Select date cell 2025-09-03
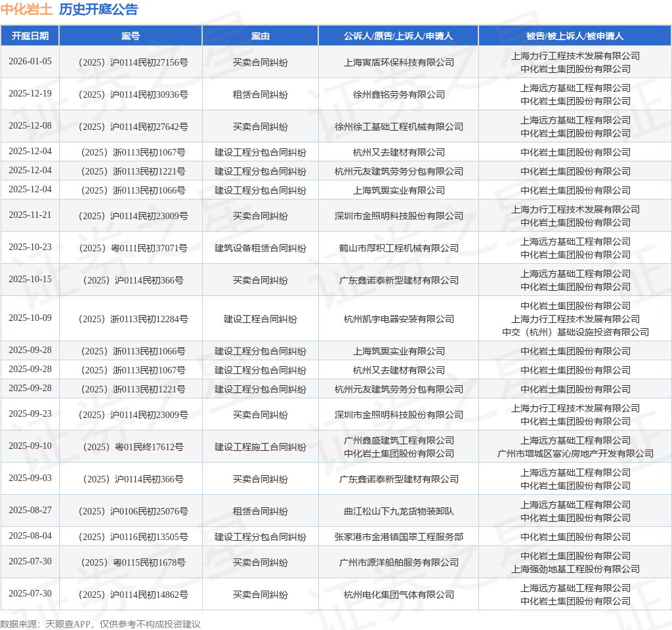The width and height of the screenshot is (672, 630). [30, 478]
